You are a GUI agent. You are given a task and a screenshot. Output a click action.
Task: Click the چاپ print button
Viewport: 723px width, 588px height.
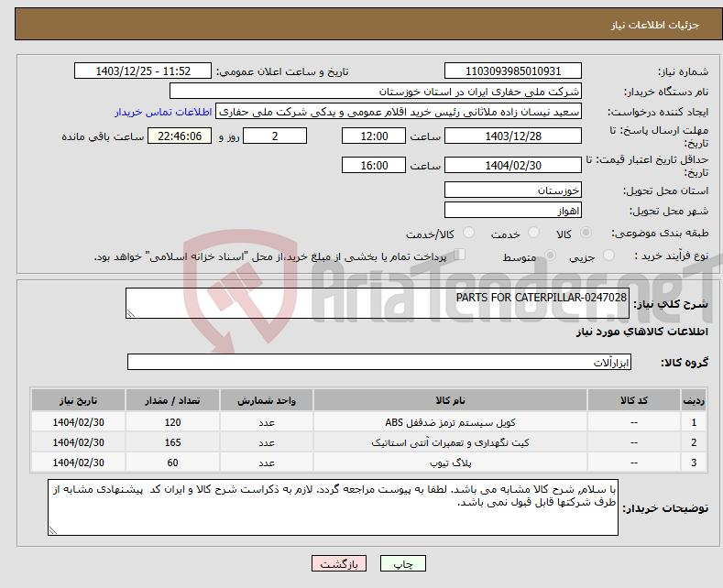click(x=403, y=563)
